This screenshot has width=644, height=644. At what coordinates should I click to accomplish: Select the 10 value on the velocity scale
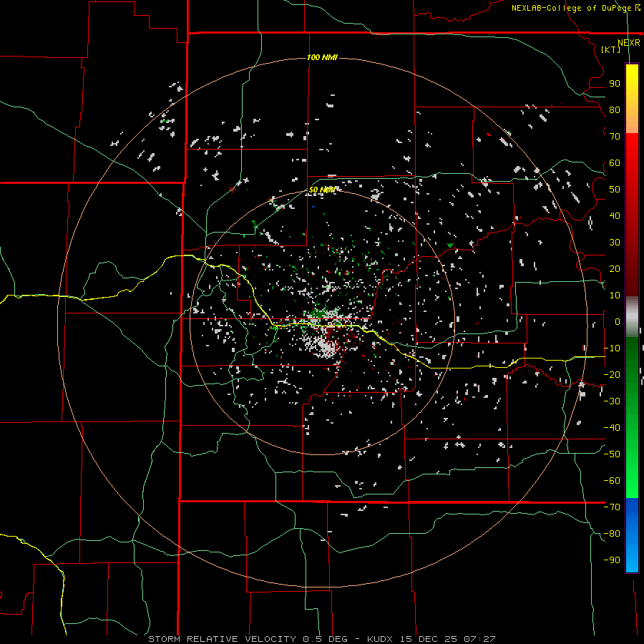[615, 296]
